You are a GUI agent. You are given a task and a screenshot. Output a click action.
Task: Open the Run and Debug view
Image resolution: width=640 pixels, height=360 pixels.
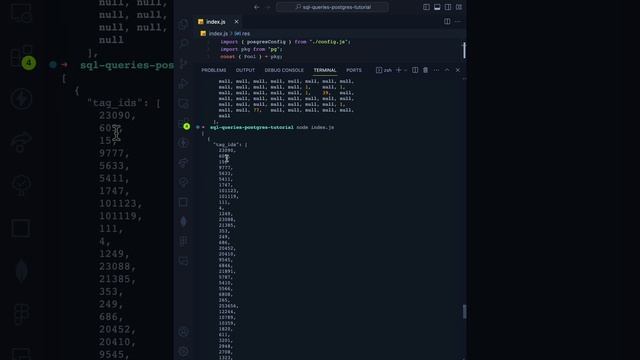point(184,84)
